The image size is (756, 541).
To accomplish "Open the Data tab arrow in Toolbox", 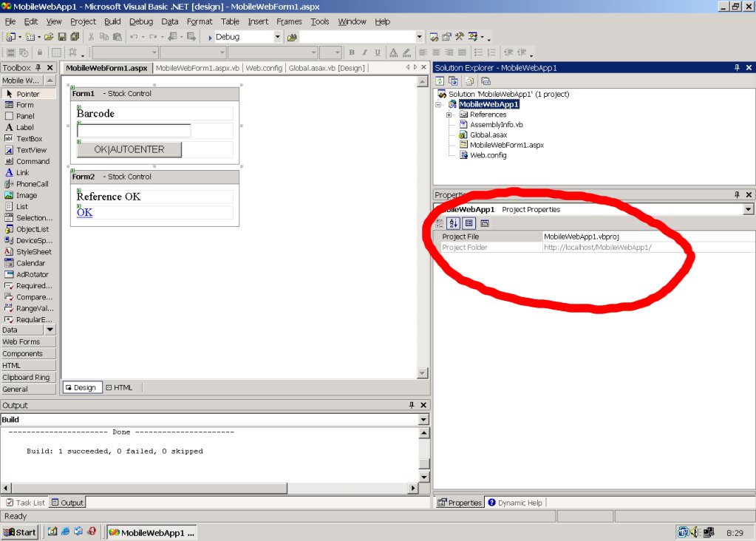I will (x=50, y=330).
